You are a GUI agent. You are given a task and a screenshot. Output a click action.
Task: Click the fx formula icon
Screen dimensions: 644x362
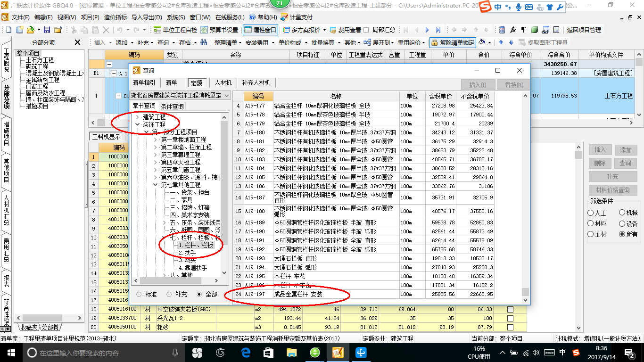coord(513,30)
